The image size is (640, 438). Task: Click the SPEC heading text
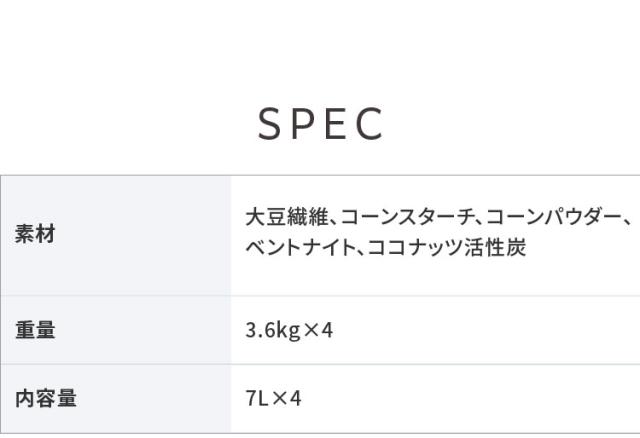click(x=320, y=123)
